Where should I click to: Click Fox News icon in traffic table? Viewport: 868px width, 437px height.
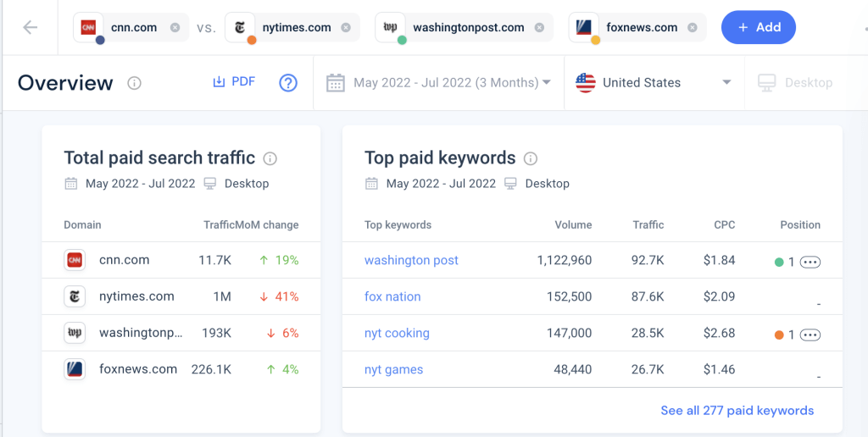pos(75,369)
